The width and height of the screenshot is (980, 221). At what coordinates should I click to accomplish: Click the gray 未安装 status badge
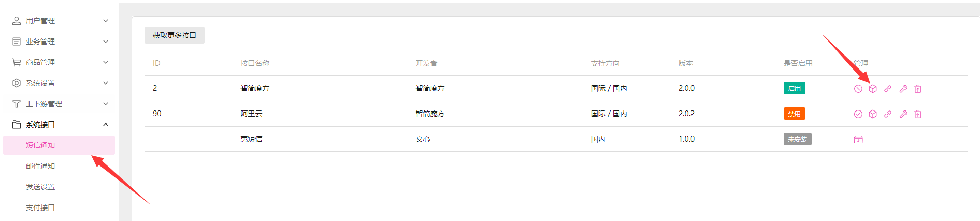[x=797, y=139]
